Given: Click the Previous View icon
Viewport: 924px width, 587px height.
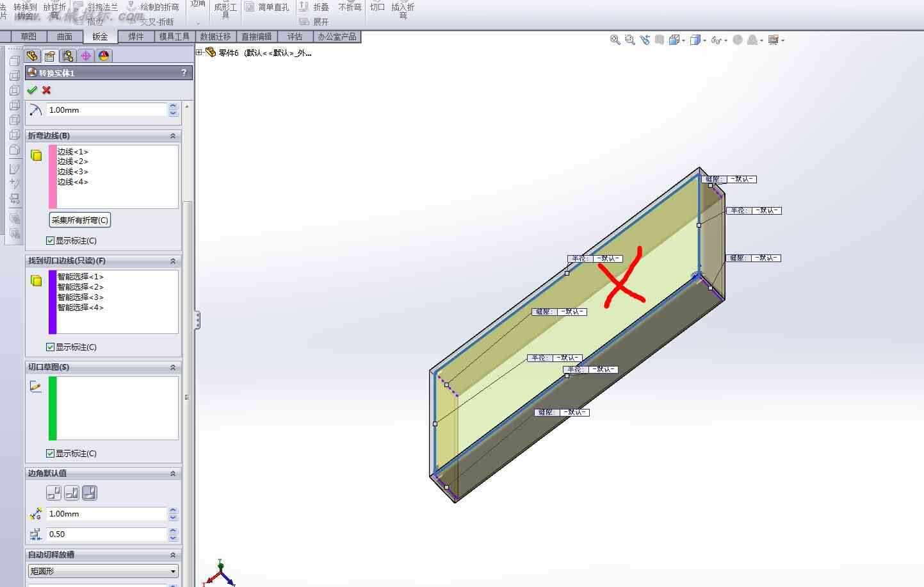Looking at the screenshot, I should click(x=645, y=40).
